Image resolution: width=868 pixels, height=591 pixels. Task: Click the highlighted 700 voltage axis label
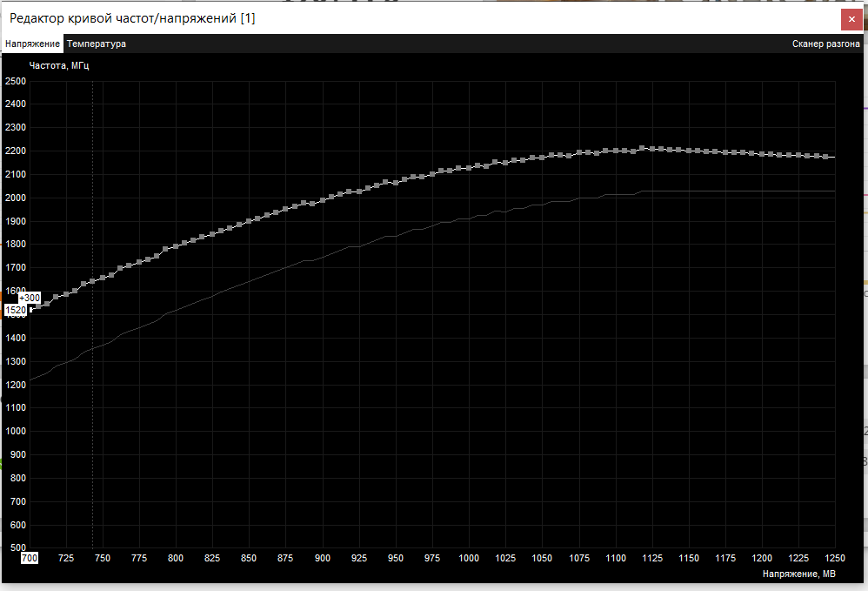click(30, 558)
